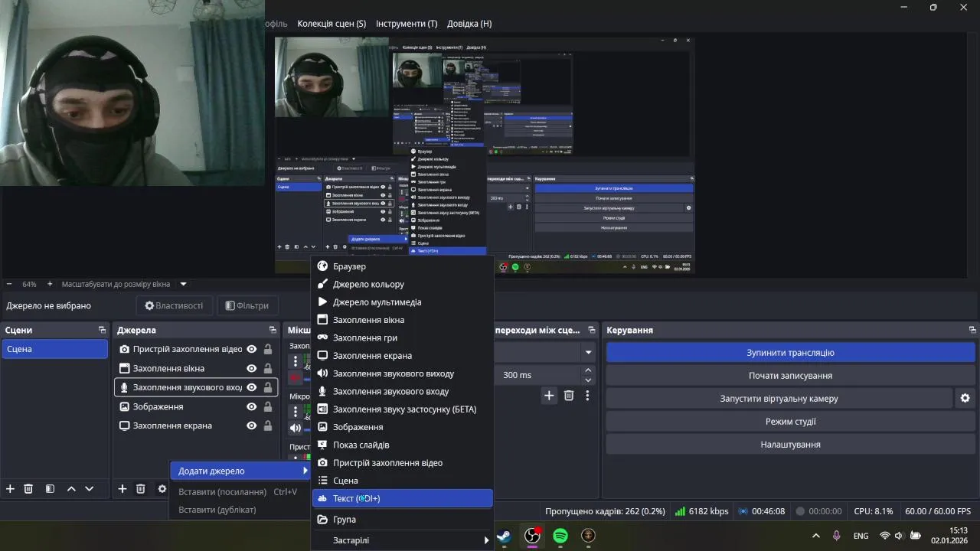980x551 pixels.
Task: Hide the Зображення source with eye icon
Action: click(251, 406)
